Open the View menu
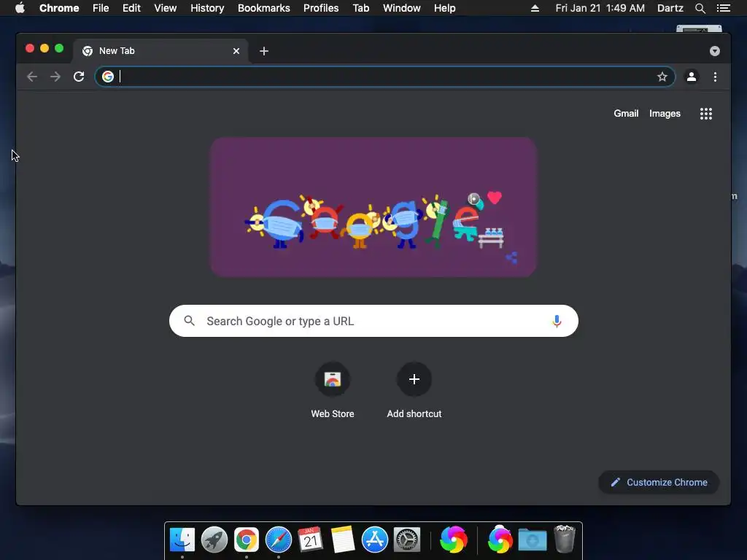This screenshot has width=747, height=560. 166,8
